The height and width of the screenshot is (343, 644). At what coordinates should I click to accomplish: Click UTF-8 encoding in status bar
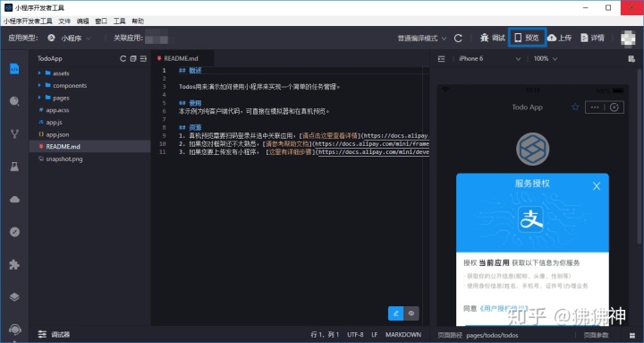(355, 335)
